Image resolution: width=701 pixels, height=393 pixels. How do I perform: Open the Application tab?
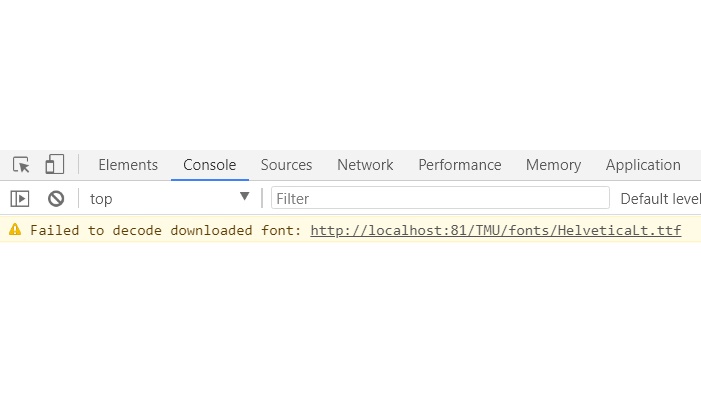[643, 165]
